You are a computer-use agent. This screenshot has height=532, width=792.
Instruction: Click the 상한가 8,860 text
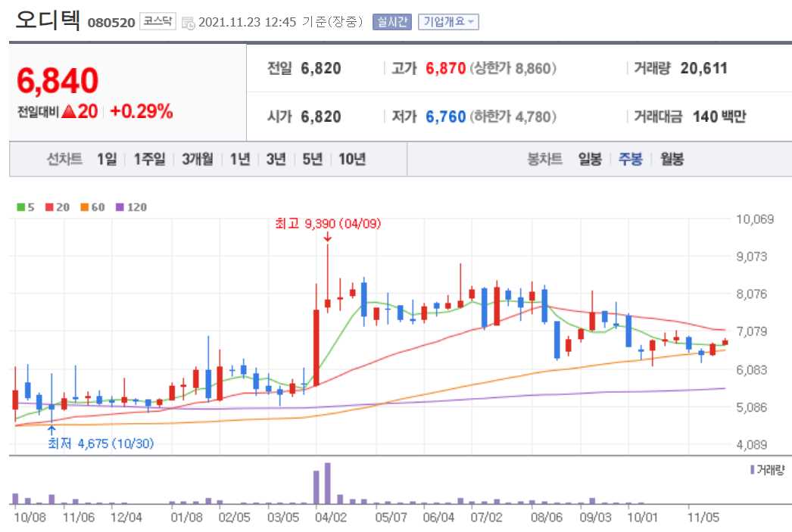point(513,68)
